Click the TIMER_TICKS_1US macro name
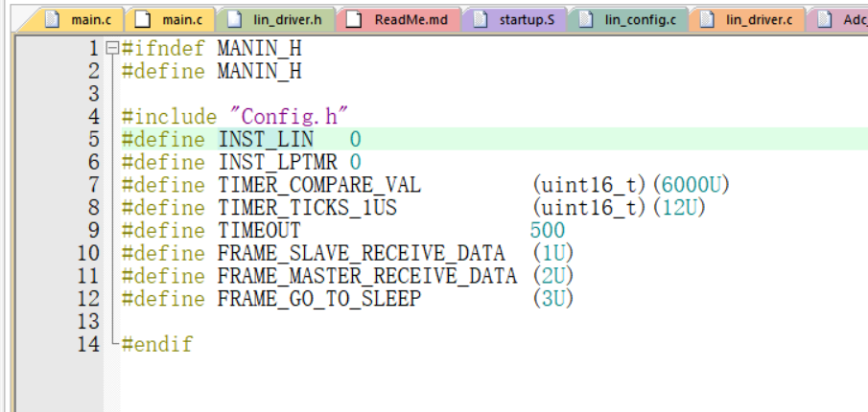The height and width of the screenshot is (412, 868). (x=307, y=207)
